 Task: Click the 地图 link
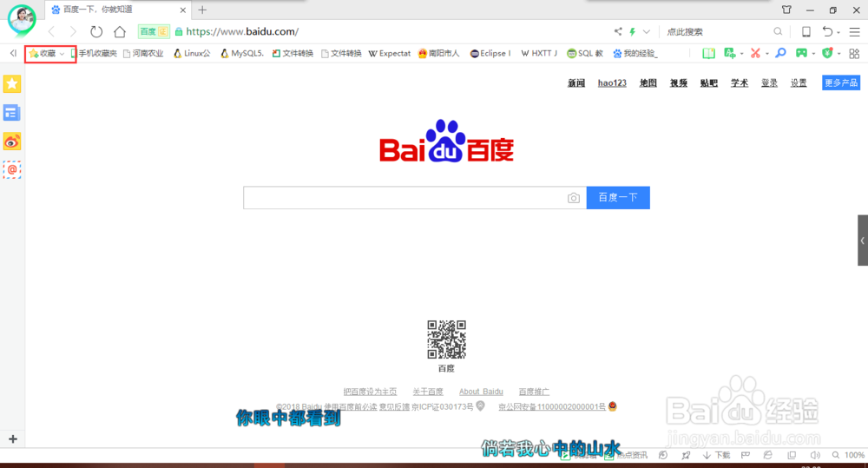point(648,83)
